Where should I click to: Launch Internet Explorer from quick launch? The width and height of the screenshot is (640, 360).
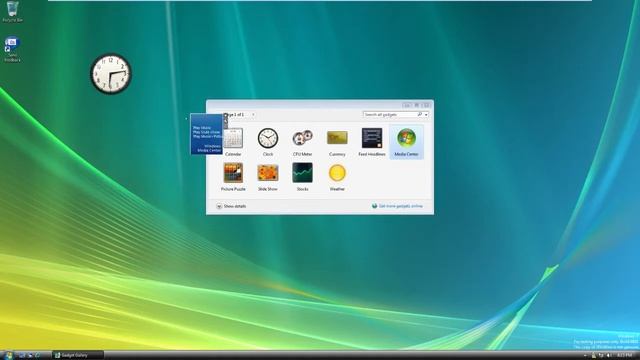(x=38, y=356)
